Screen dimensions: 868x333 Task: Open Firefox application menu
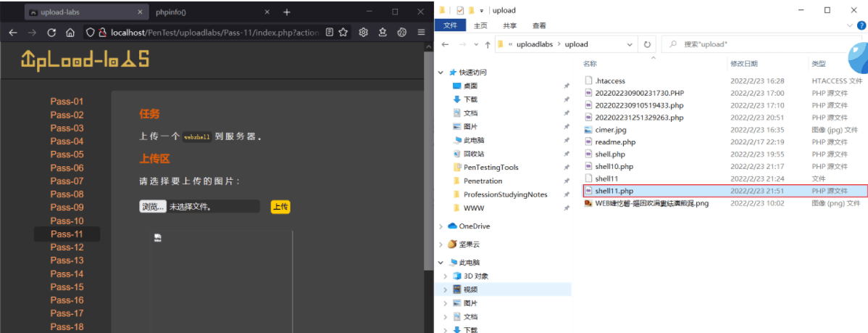click(421, 32)
